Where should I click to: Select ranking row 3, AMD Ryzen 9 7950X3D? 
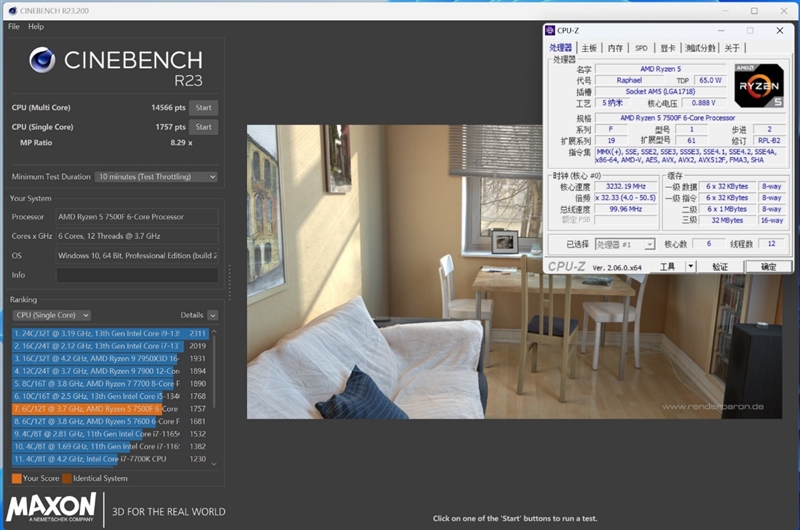point(110,359)
